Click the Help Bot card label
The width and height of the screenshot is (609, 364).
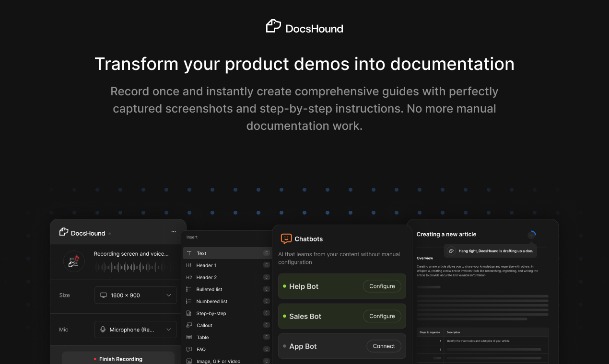point(304,286)
